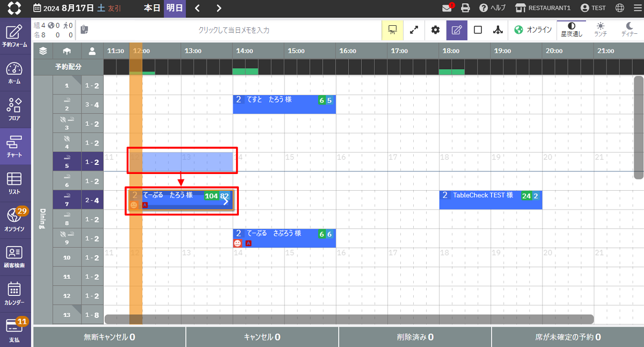Open 席が未確定の予約 0 list
This screenshot has width=644, height=347.
pos(568,337)
